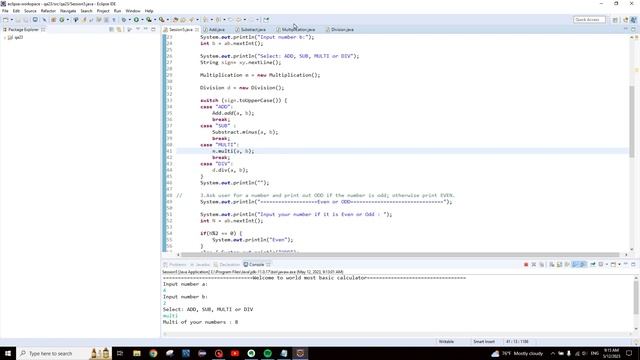
Task: Maximize the Package Explorer view
Action: click(x=153, y=29)
